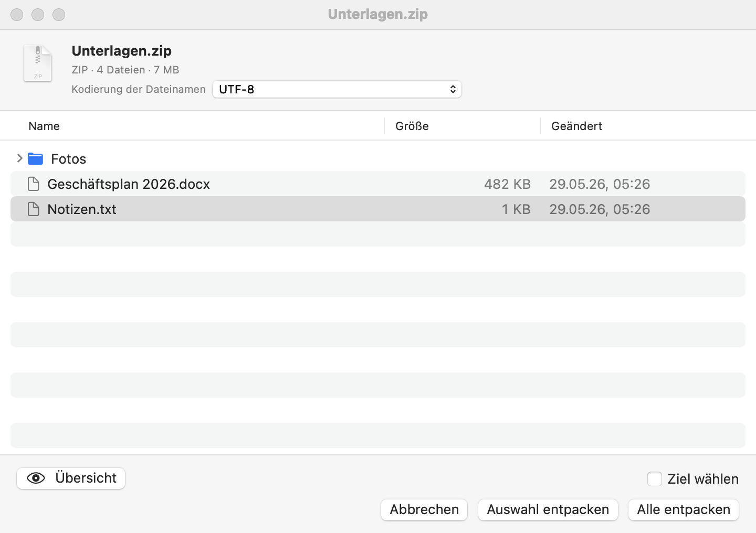The image size is (756, 533).
Task: Click the Notizen.txt modified date 29.05.26, 05:26
Action: [600, 209]
